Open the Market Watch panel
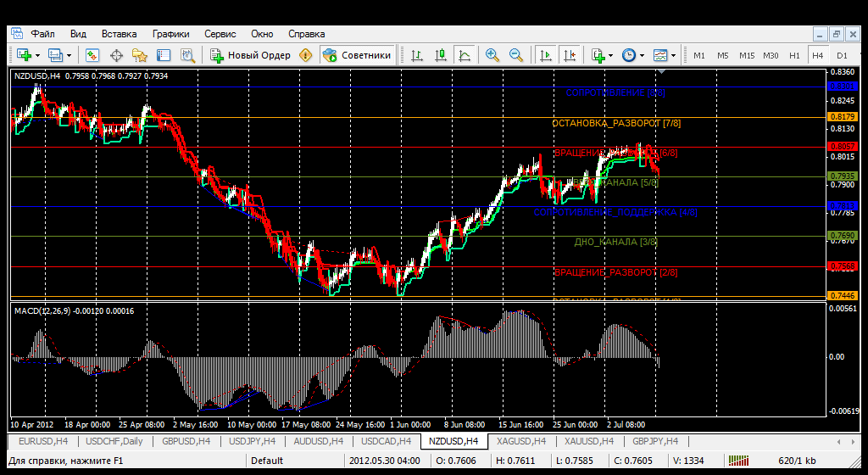 [x=92, y=55]
